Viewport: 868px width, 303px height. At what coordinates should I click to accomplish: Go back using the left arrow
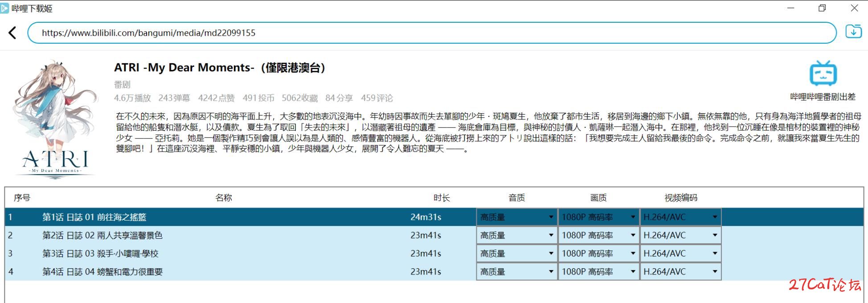point(12,33)
